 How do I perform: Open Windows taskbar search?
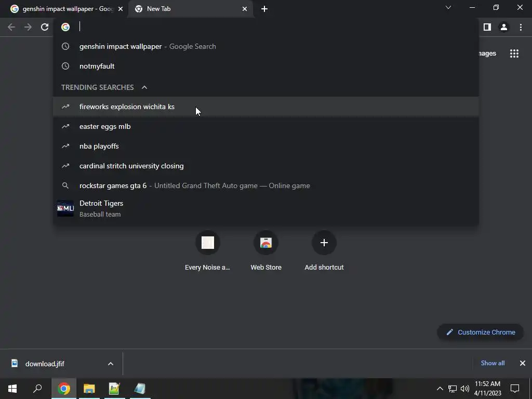click(37, 389)
